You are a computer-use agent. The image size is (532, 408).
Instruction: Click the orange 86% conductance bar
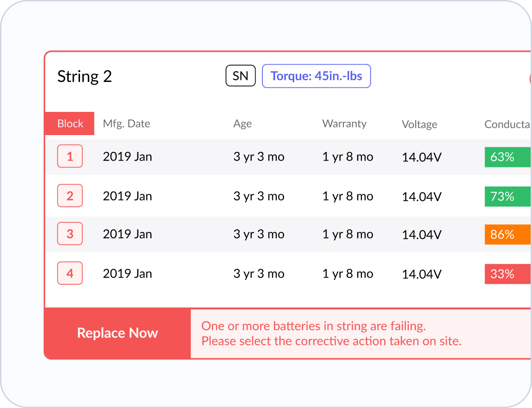click(x=508, y=234)
